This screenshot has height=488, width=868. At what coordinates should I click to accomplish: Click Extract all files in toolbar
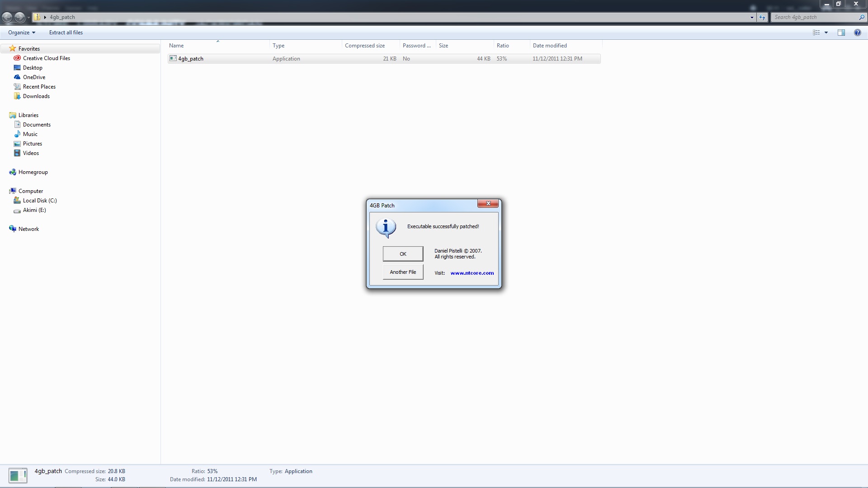[66, 33]
